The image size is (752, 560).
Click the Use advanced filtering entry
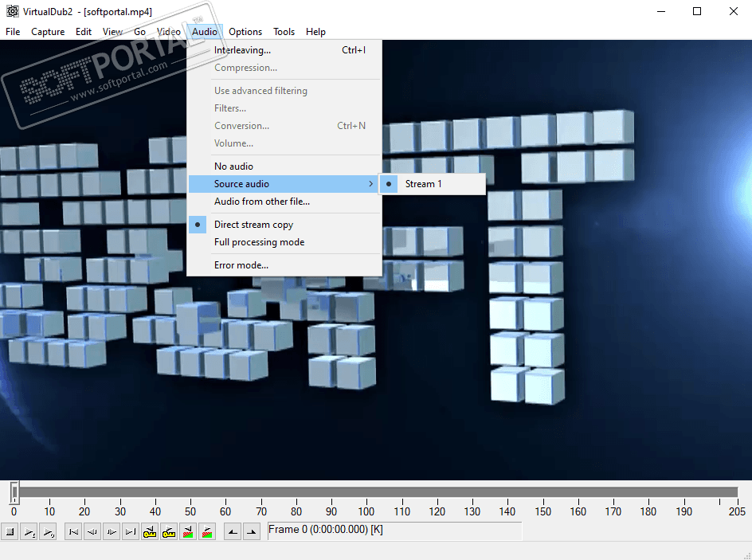pos(284,91)
